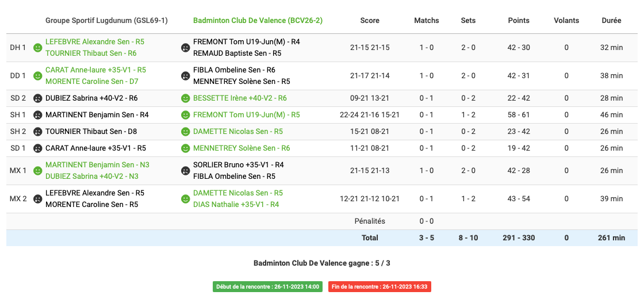Click total points 291 - 330
The image size is (644, 299).
point(519,238)
